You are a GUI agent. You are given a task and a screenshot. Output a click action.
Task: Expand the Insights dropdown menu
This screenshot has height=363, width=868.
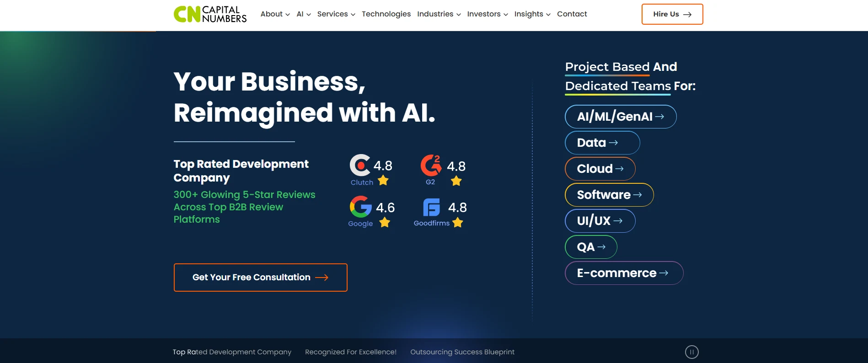pos(532,14)
